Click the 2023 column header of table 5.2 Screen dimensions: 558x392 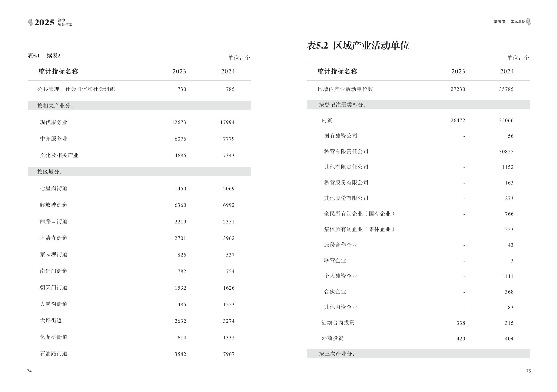coord(458,72)
